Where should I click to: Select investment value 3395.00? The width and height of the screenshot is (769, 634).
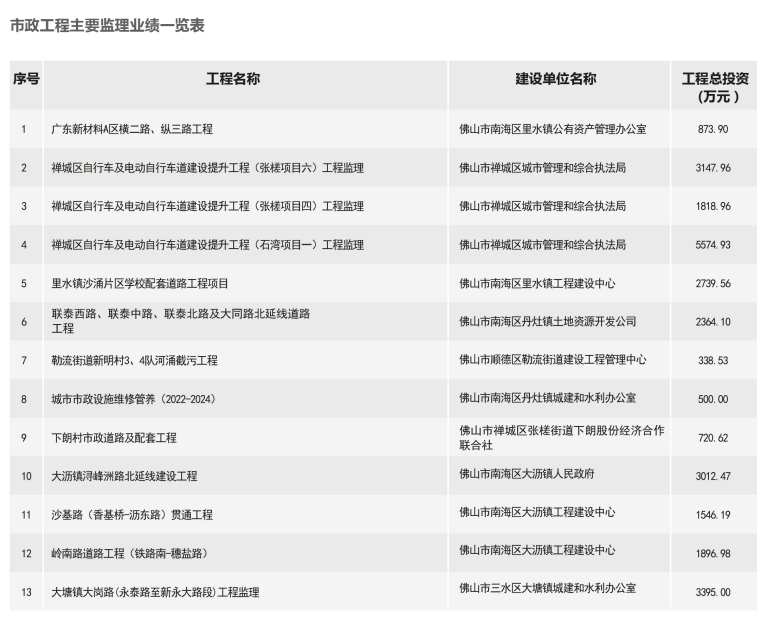coord(713,592)
